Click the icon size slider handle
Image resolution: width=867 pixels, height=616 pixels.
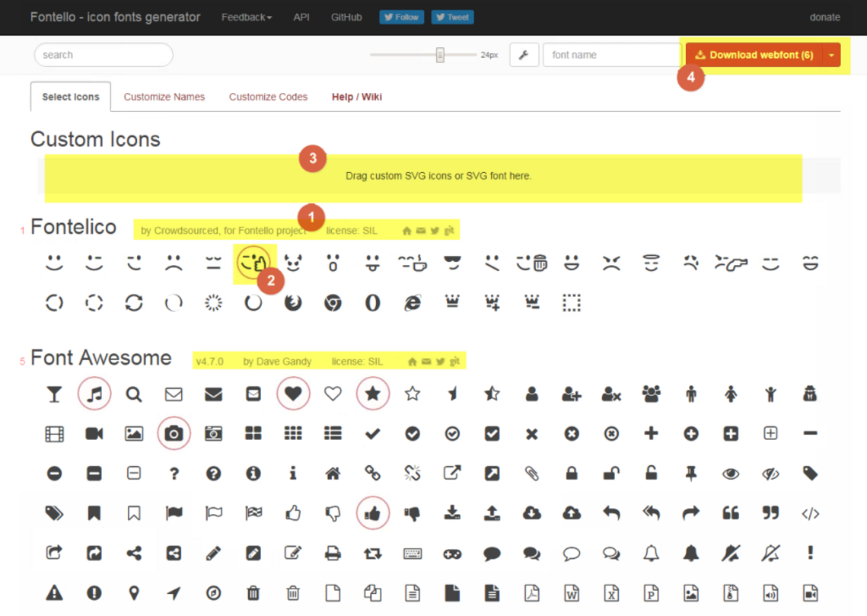(440, 55)
